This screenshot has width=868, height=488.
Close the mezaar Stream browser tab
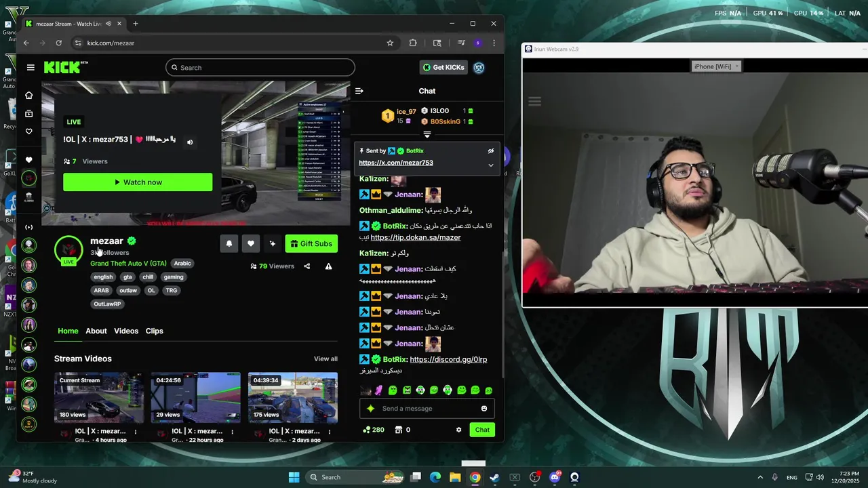119,24
